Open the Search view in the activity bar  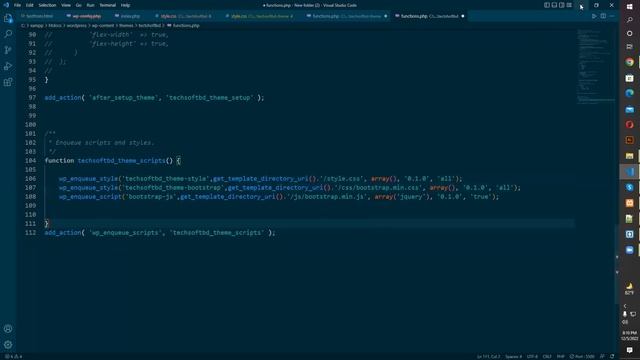pos(8,34)
